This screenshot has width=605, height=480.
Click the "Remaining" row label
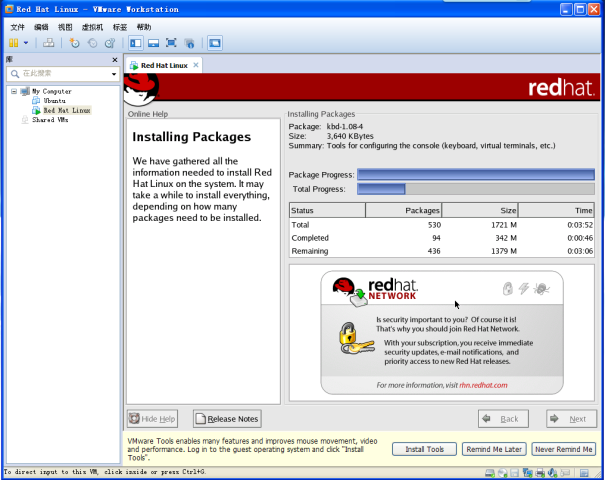pyautogui.click(x=310, y=251)
